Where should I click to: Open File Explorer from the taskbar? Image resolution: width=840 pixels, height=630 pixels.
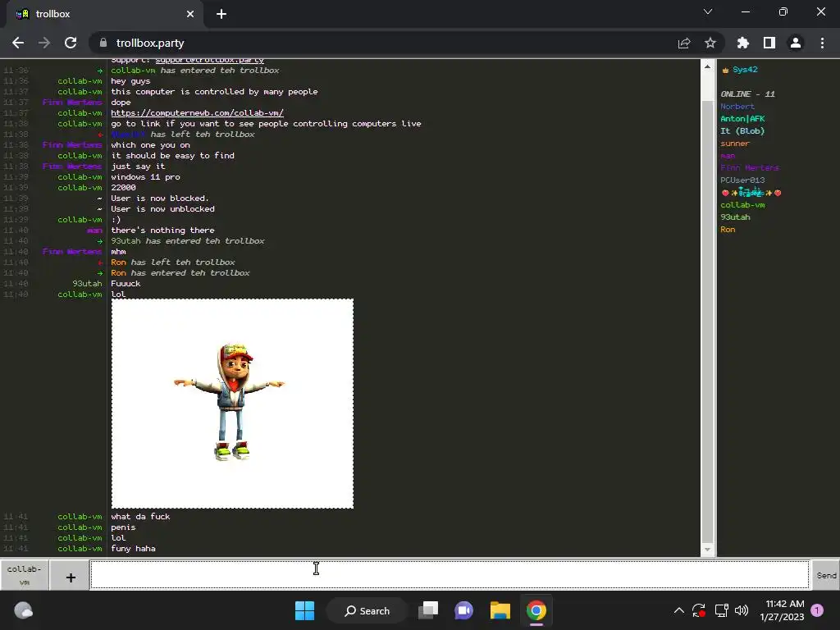[500, 610]
